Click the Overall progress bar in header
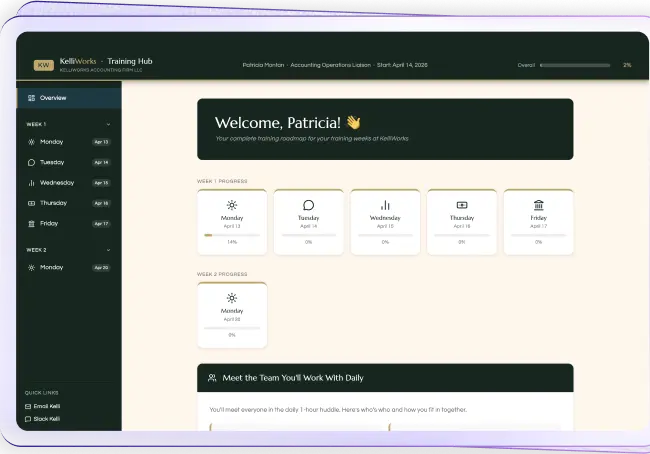 coord(575,65)
